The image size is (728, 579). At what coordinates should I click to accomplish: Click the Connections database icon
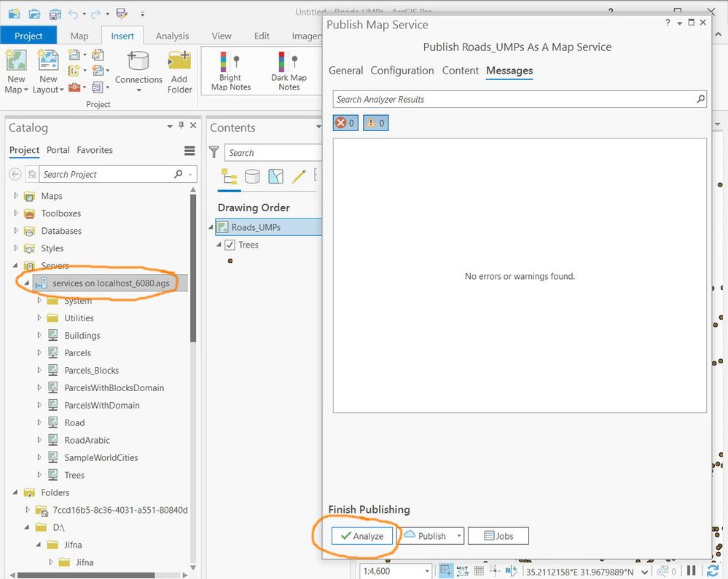138,60
